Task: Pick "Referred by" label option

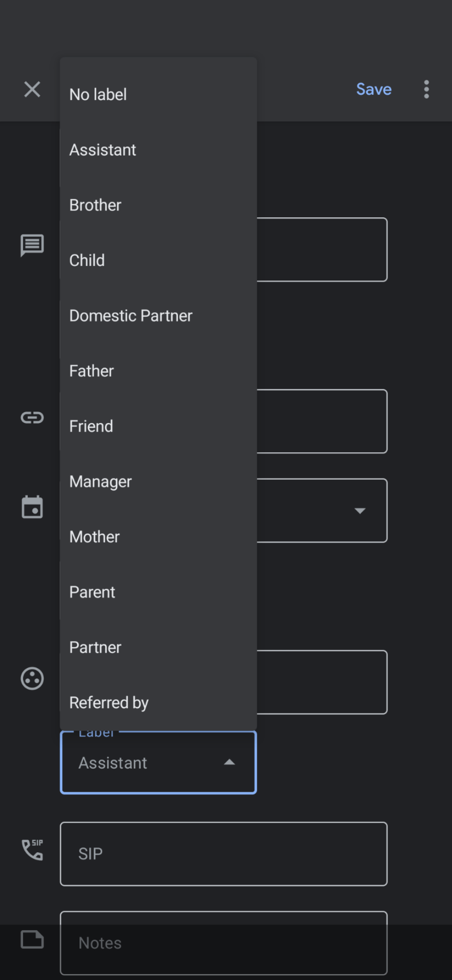Action: [109, 702]
